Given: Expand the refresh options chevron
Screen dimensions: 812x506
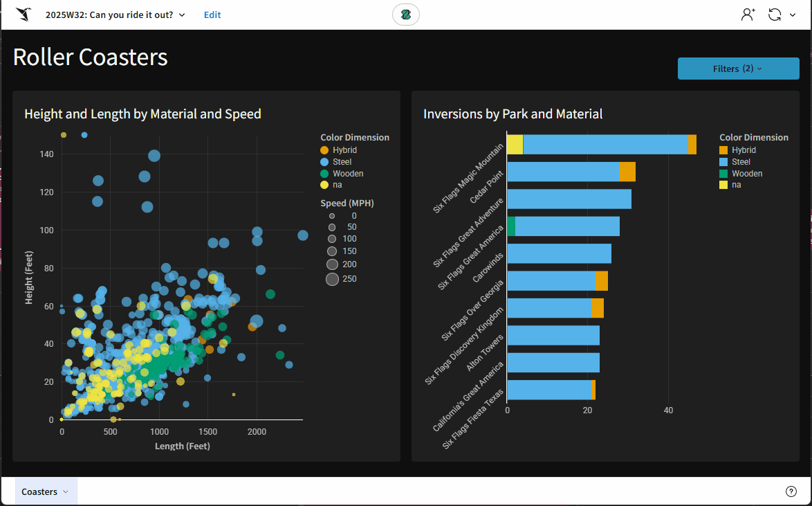Looking at the screenshot, I should 793,15.
